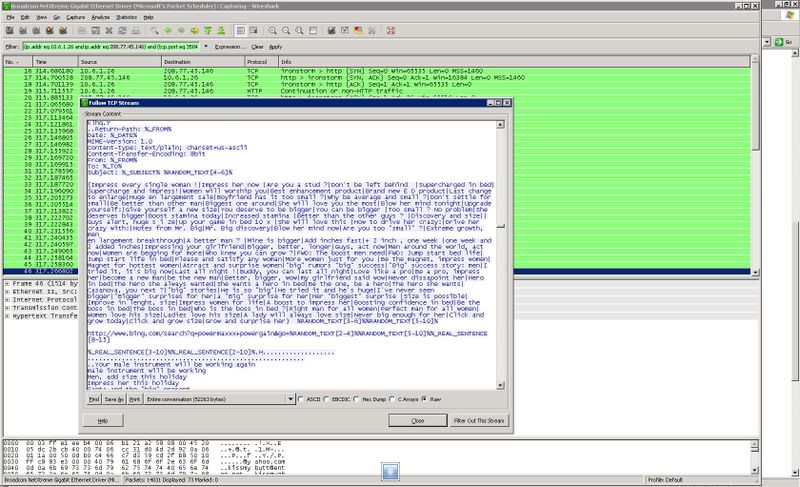Click the filter Apply button
Image resolution: width=800 pixels, height=487 pixels.
point(276,46)
